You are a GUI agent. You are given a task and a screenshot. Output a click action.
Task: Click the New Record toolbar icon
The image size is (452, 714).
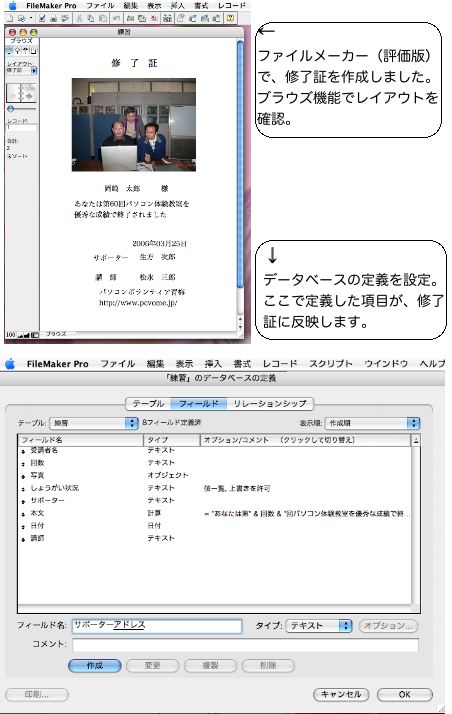[130, 19]
